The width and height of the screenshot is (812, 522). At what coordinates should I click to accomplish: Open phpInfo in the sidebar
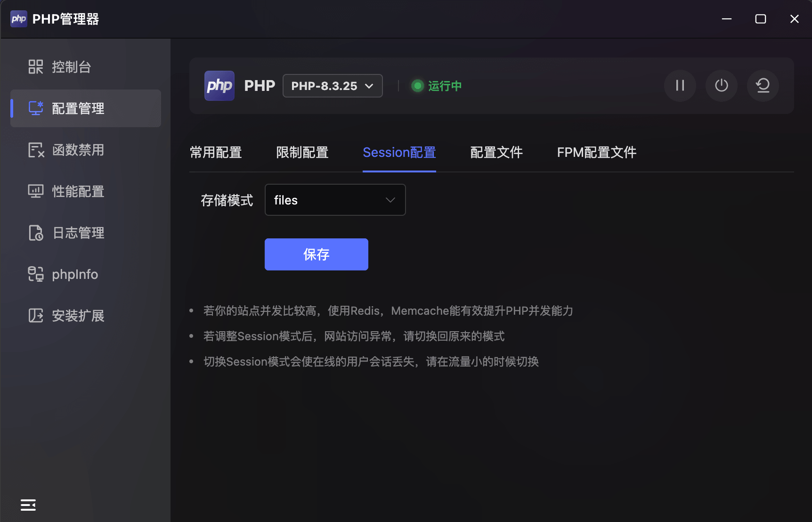pyautogui.click(x=86, y=274)
